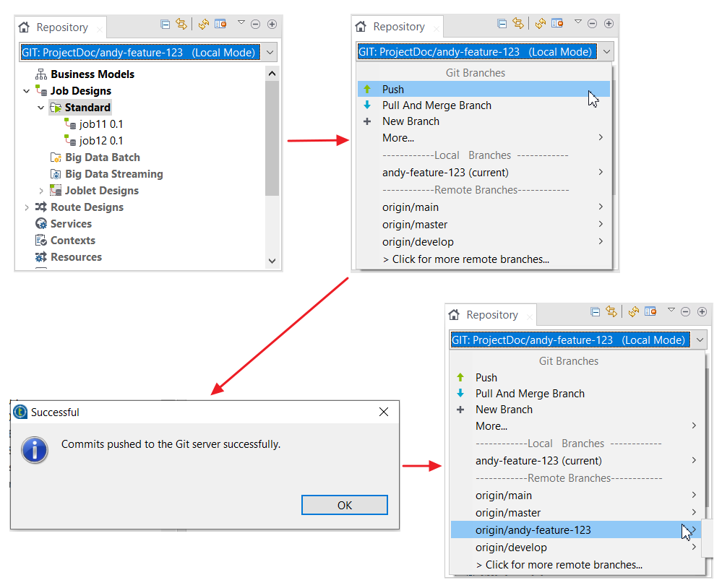Click Link with Editor icon in job tree panel
The image size is (722, 588).
tap(181, 25)
